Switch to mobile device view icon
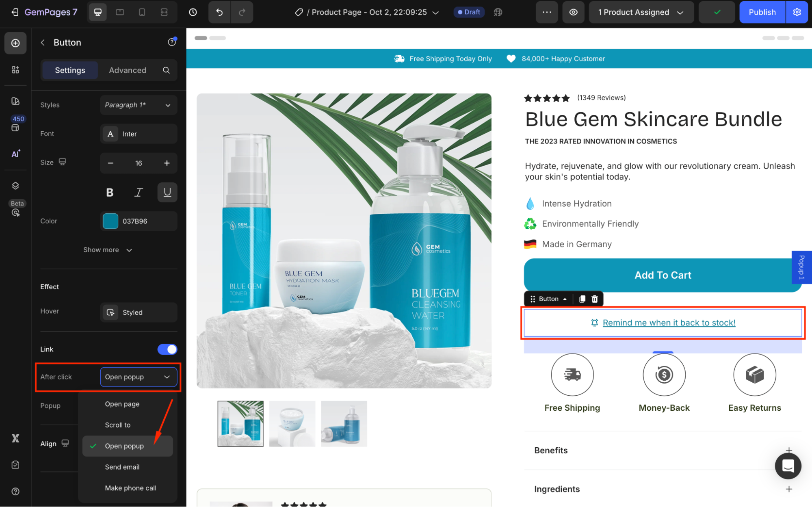Viewport: 812px width, 507px height. pos(142,12)
